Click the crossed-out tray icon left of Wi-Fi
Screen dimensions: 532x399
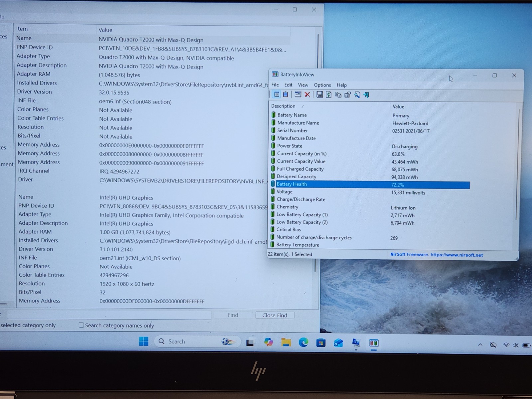493,345
